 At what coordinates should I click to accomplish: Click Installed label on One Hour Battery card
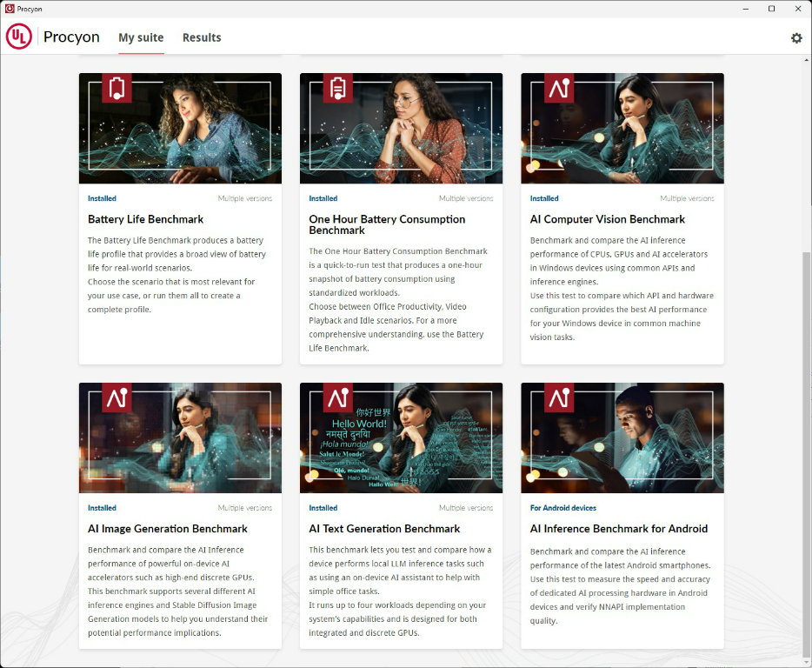pyautogui.click(x=323, y=198)
